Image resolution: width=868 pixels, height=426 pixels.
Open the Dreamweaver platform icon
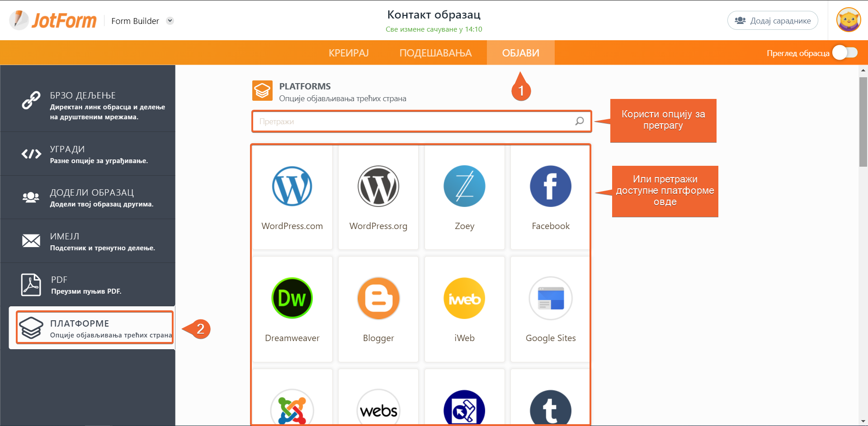point(292,298)
